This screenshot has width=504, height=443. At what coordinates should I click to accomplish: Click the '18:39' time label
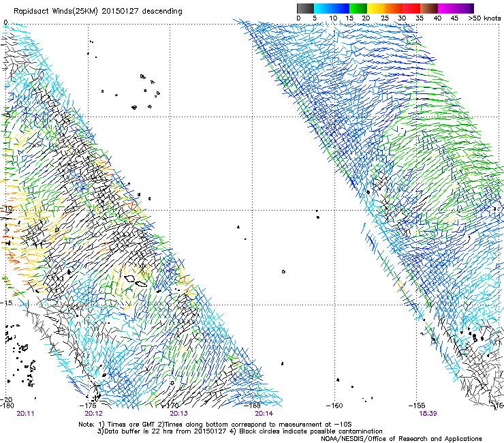[x=428, y=414]
